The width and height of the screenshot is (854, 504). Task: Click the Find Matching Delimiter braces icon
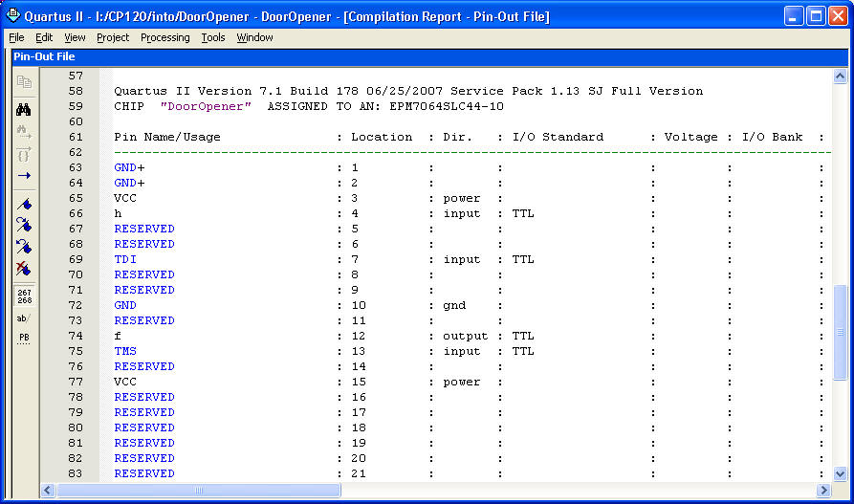coord(24,154)
